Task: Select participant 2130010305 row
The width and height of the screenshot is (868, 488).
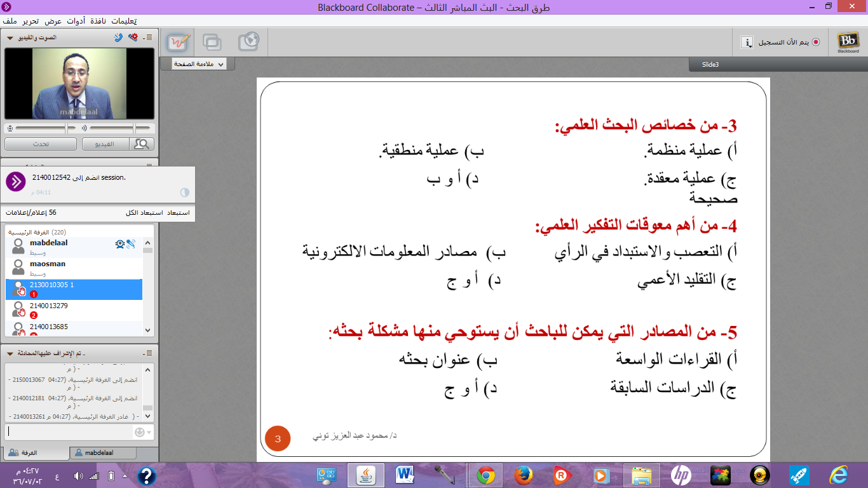Action: (x=74, y=289)
